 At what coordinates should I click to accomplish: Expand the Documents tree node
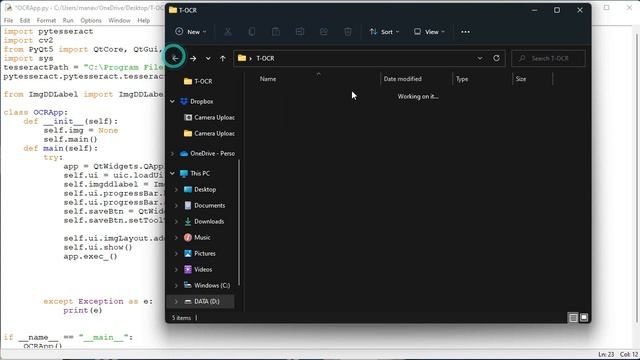(176, 205)
